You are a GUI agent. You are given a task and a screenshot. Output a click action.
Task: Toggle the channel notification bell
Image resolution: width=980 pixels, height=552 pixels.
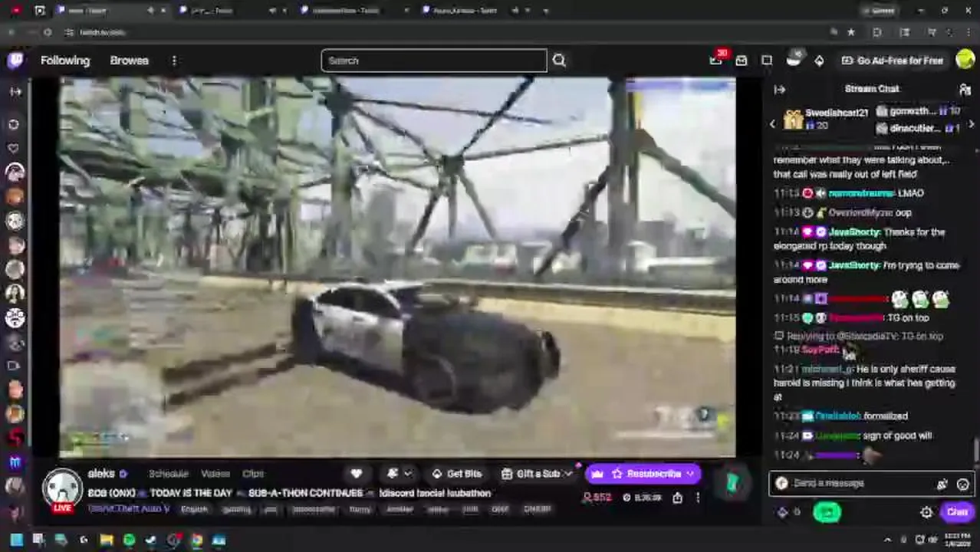393,474
